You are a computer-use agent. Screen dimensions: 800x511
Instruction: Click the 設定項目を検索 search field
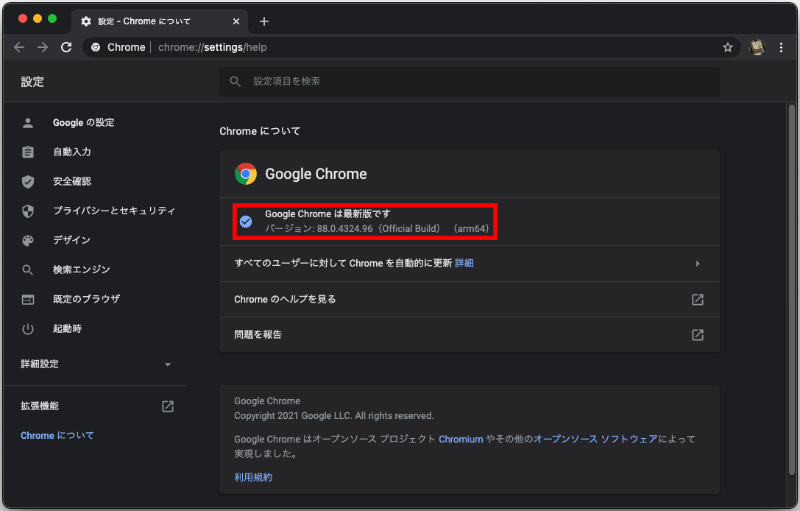(470, 81)
